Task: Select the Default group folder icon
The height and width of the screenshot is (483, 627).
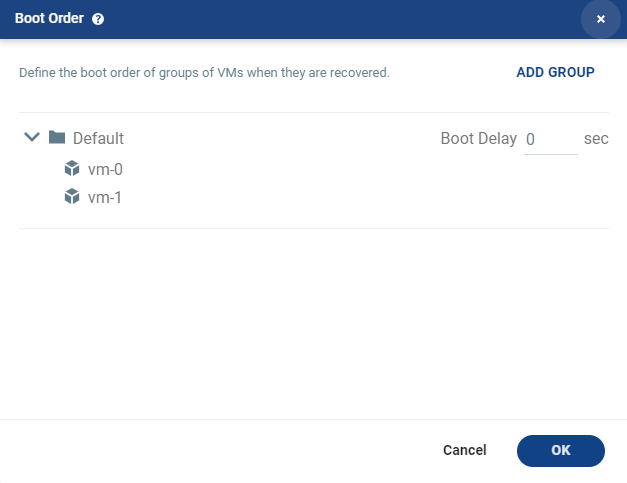Action: coord(57,137)
